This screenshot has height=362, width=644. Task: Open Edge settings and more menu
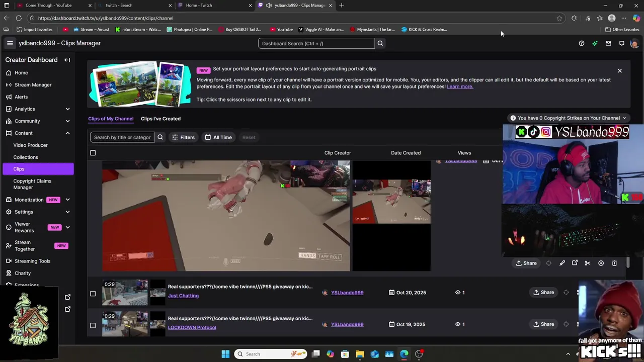point(624,18)
